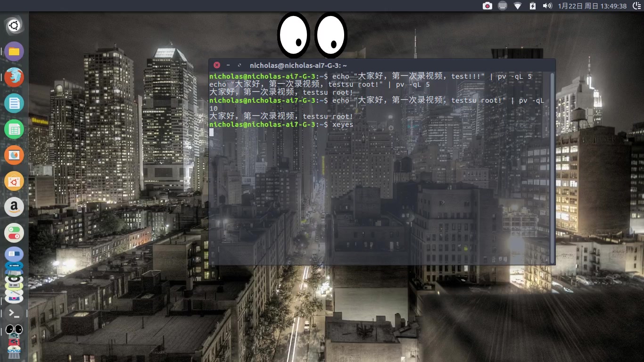Launch LibreOffice Impress from the dock
The width and height of the screenshot is (644, 362).
pyautogui.click(x=14, y=155)
